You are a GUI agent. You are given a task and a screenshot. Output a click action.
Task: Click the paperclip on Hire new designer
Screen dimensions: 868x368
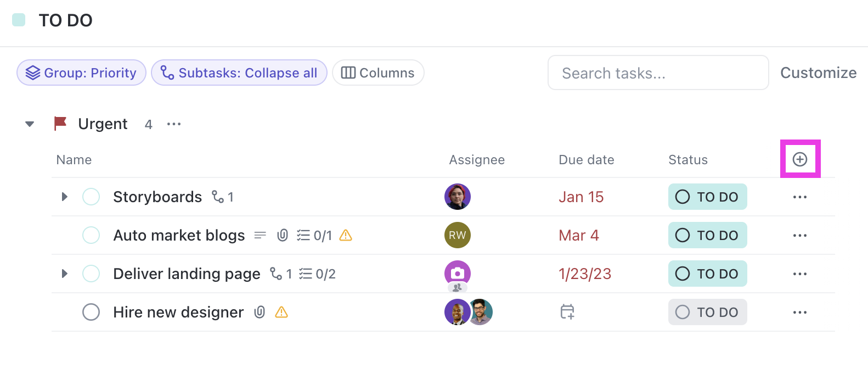(260, 313)
